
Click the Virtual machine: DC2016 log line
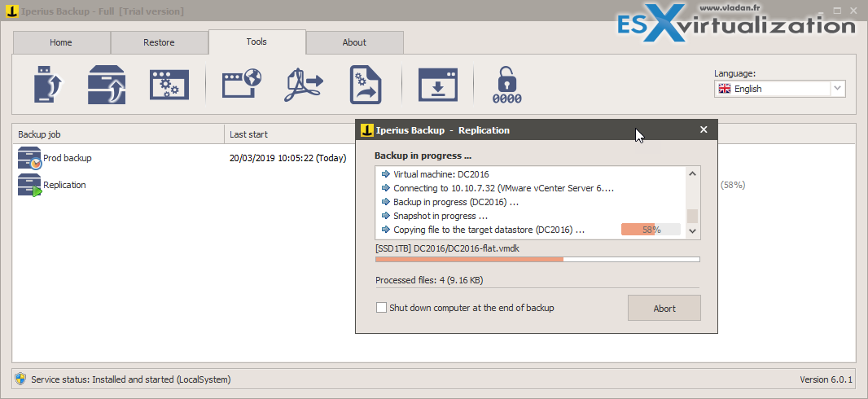[x=441, y=174]
